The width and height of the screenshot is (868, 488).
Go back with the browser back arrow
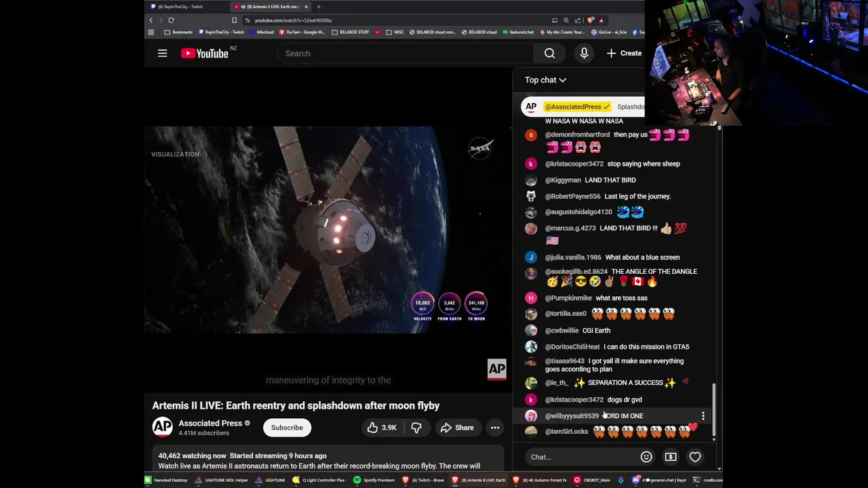click(x=151, y=20)
